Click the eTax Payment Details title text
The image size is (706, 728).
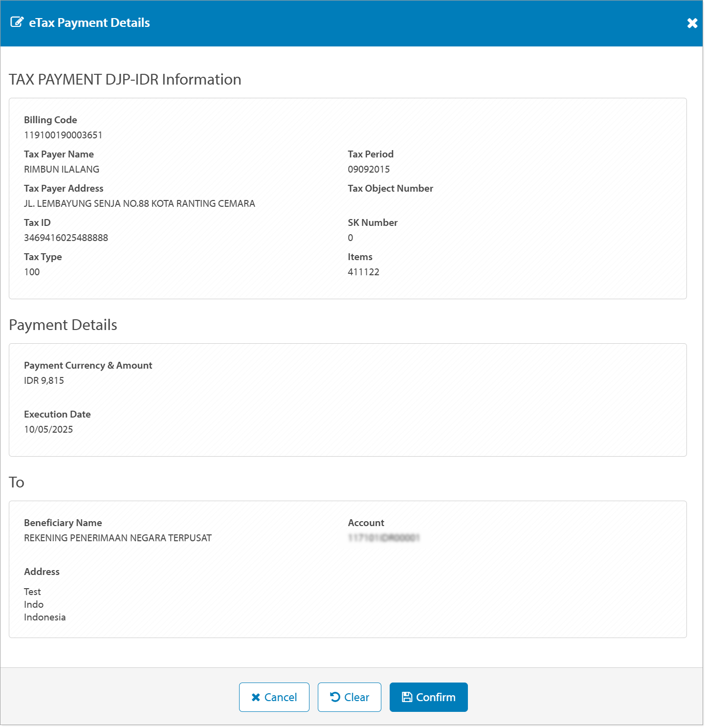(88, 22)
